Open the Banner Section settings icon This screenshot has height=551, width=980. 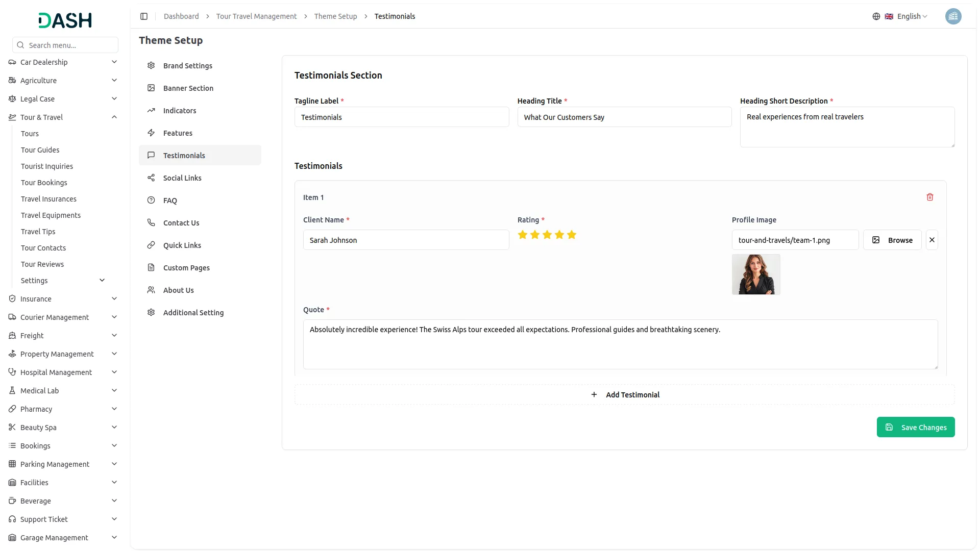point(151,88)
